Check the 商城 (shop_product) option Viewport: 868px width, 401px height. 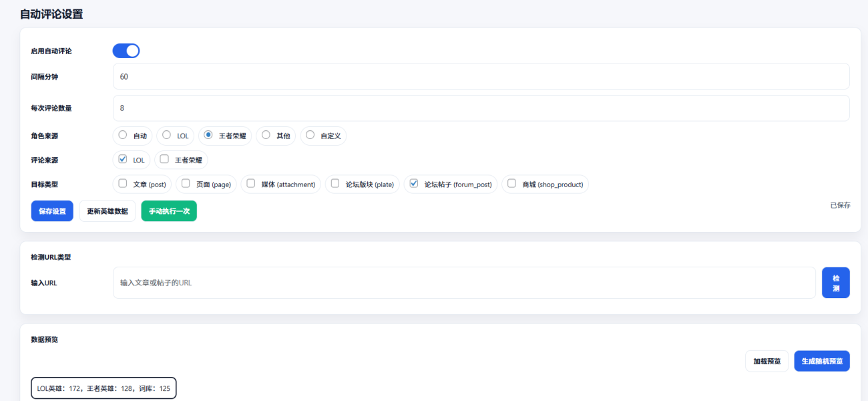(x=512, y=184)
